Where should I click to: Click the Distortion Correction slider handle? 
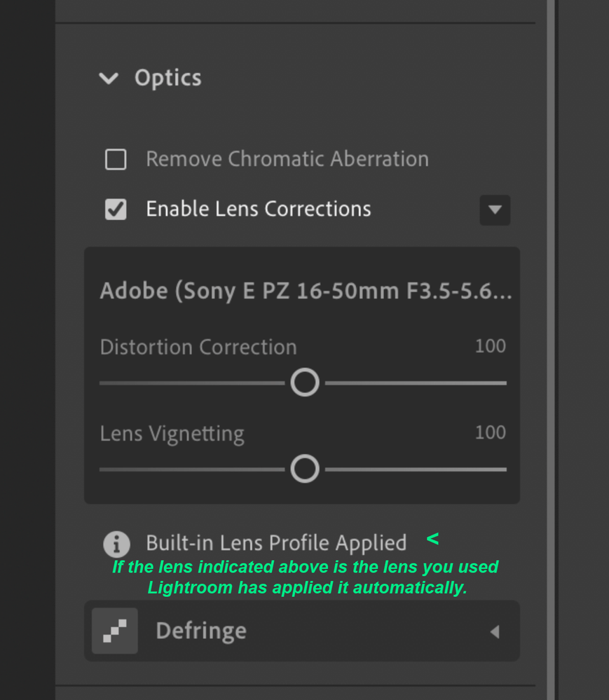(x=305, y=383)
